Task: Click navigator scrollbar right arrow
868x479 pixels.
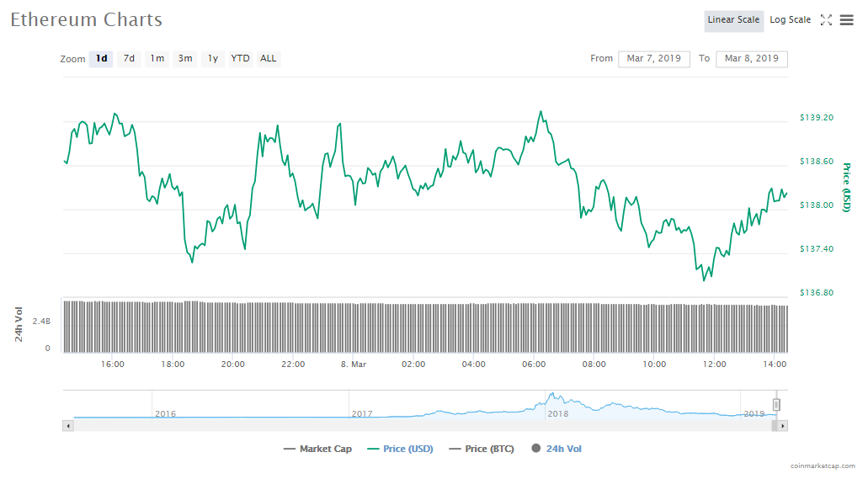Action: click(x=783, y=426)
